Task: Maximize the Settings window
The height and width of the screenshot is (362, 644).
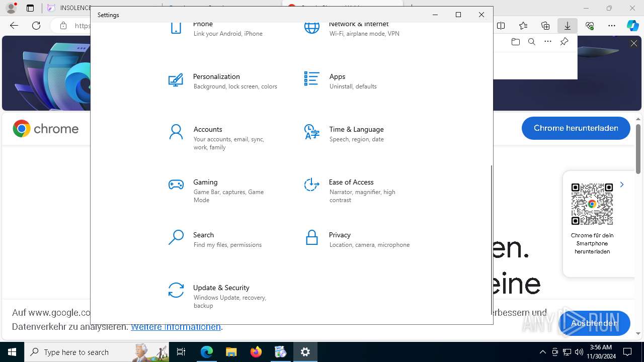Action: (x=458, y=15)
